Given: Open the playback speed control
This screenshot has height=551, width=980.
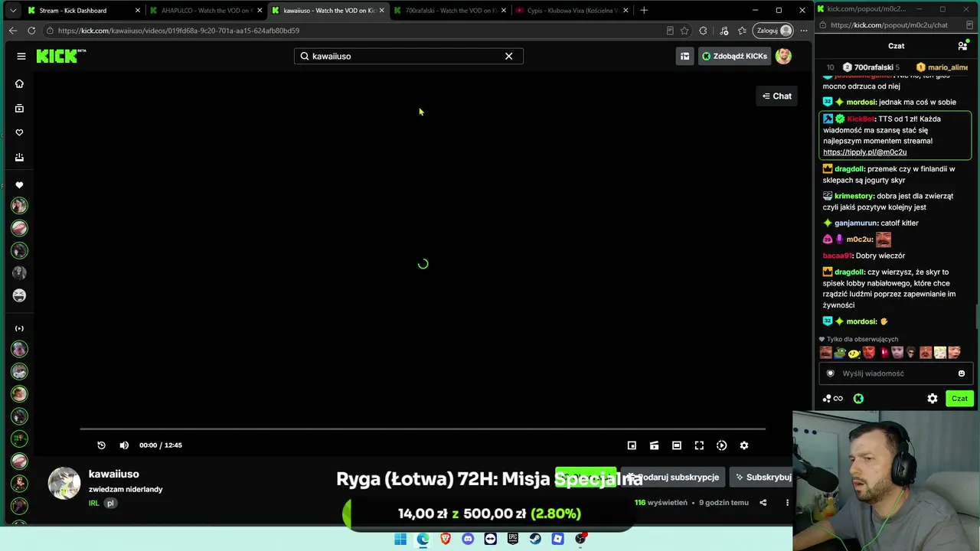Looking at the screenshot, I should [721, 445].
